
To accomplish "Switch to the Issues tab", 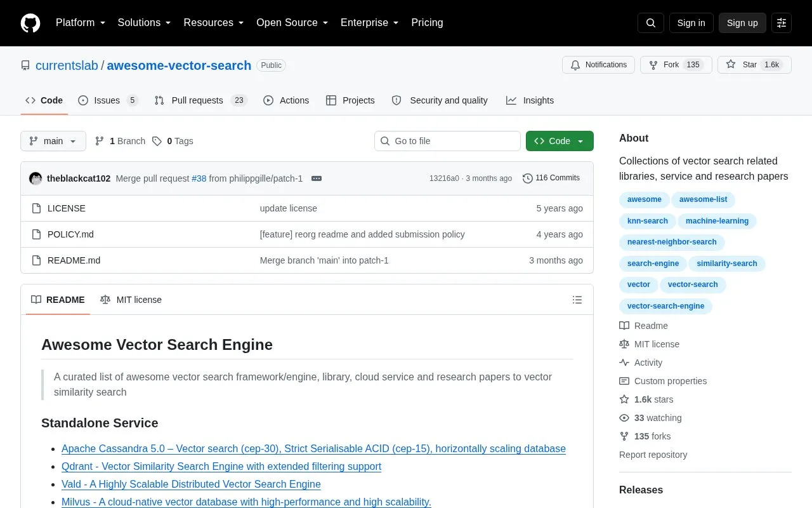I will coord(108,100).
